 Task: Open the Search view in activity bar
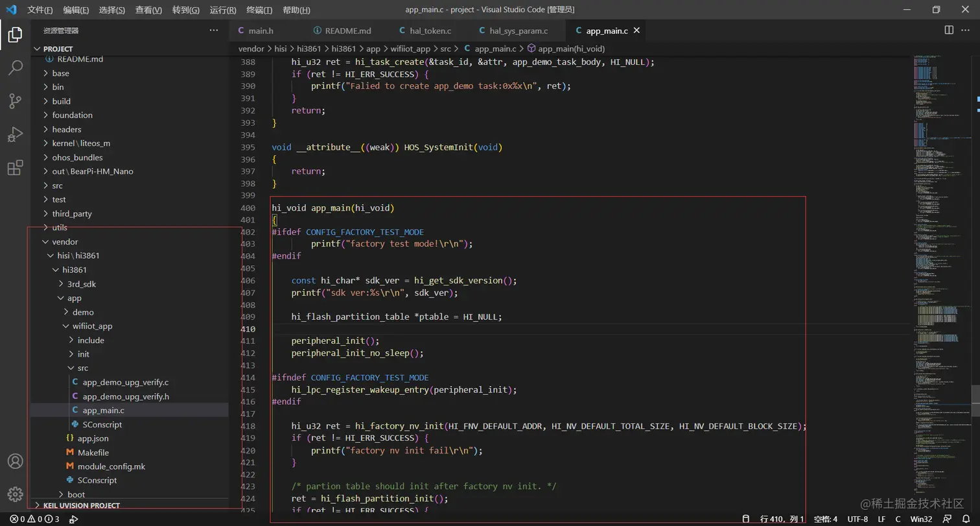point(15,67)
